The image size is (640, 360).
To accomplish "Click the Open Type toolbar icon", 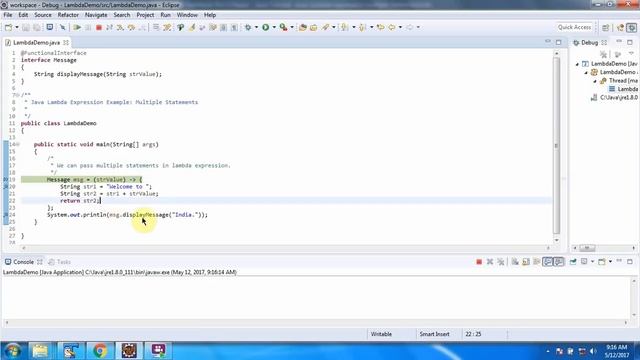I will tap(303, 27).
